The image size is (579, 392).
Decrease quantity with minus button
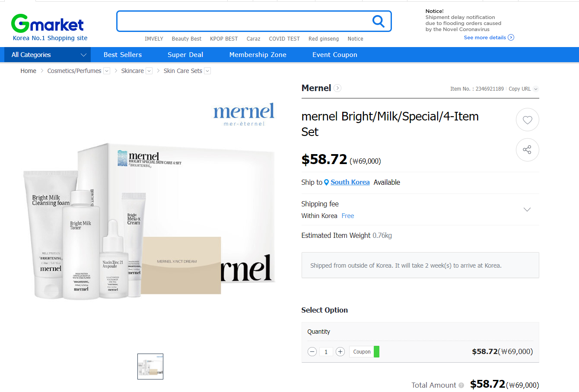pyautogui.click(x=312, y=352)
